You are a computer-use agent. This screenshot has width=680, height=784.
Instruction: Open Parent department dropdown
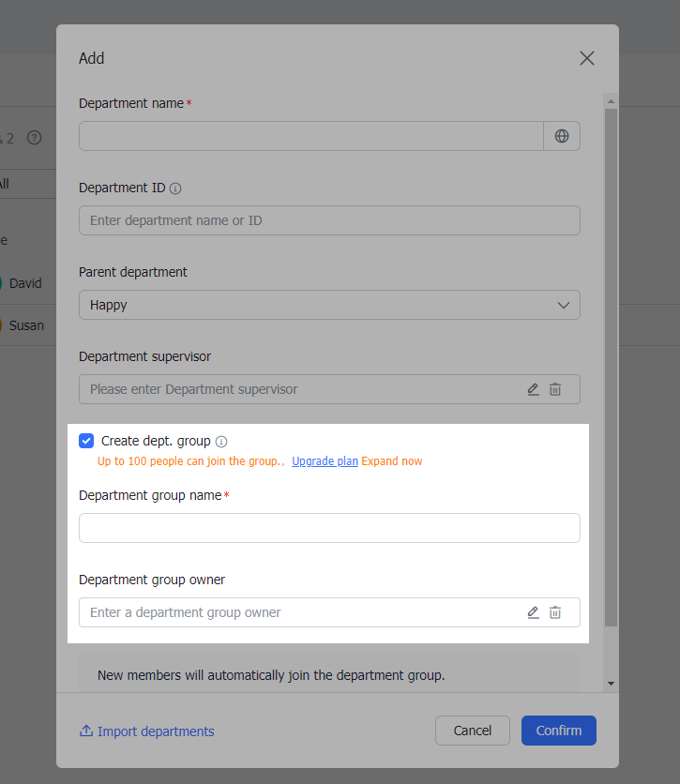(328, 305)
